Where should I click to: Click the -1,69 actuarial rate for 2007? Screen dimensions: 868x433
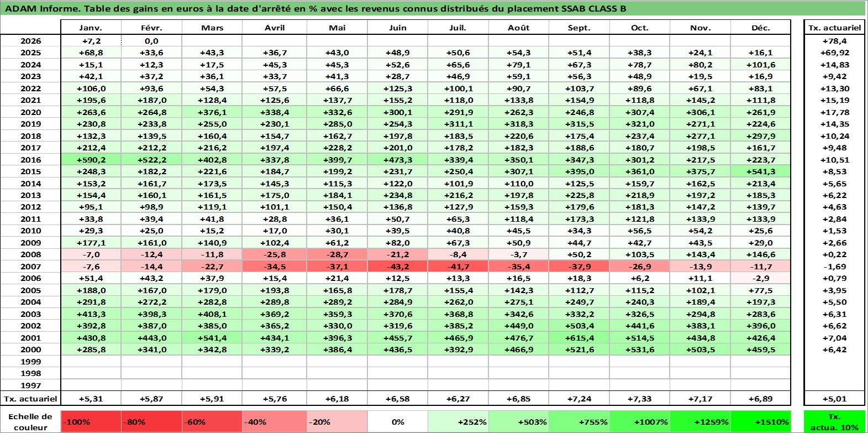(834, 267)
